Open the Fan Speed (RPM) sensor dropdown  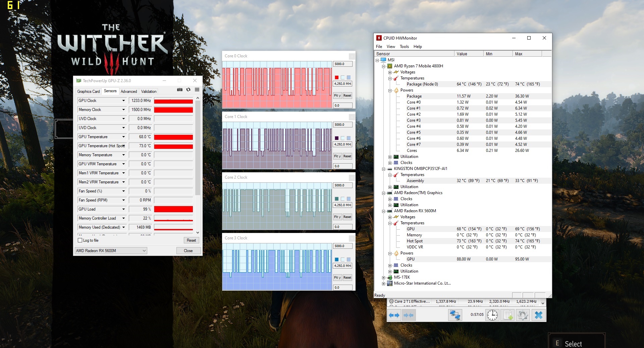[123, 200]
